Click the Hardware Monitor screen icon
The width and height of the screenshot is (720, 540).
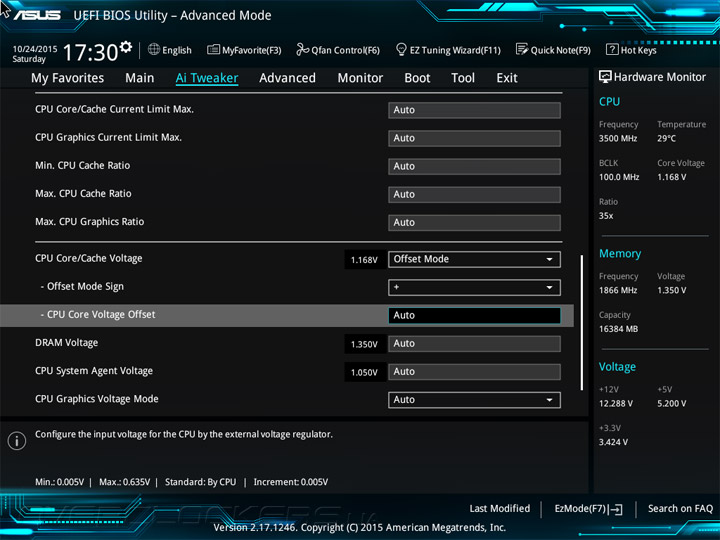coord(605,77)
